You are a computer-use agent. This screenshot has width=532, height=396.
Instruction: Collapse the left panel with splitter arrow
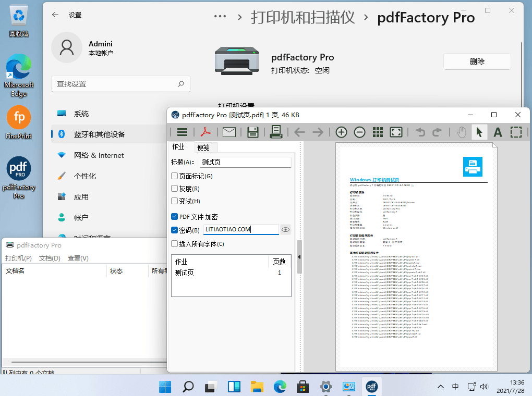(x=299, y=257)
